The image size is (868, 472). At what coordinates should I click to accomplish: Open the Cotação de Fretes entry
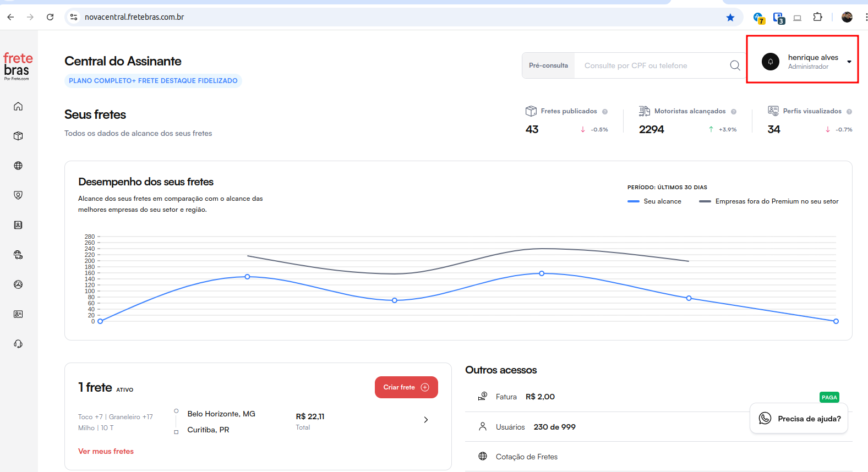pos(526,457)
